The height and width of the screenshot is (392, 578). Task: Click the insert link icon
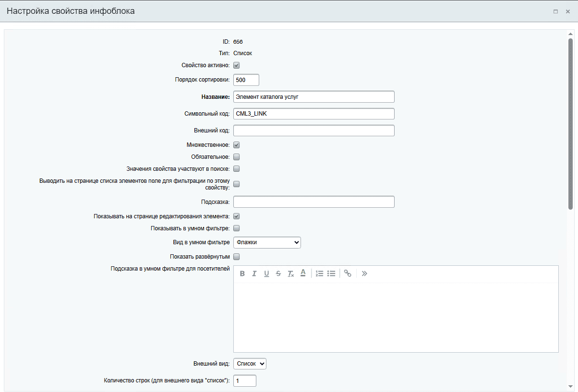point(348,273)
